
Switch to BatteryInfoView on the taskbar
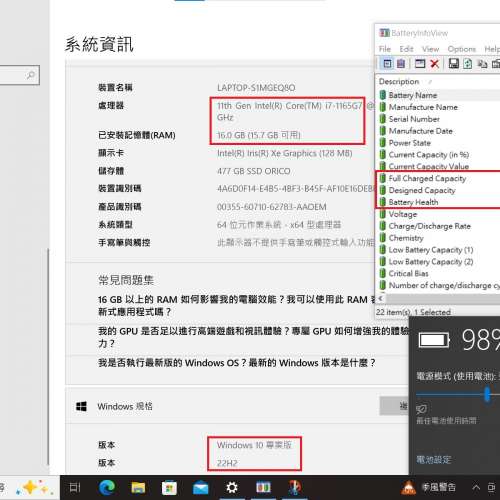coord(263,488)
